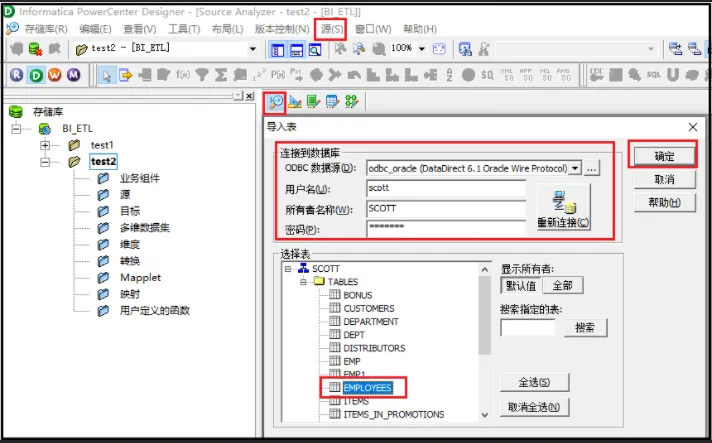Launch the Workflow Manager (W) icon
The image size is (712, 443).
tap(54, 75)
